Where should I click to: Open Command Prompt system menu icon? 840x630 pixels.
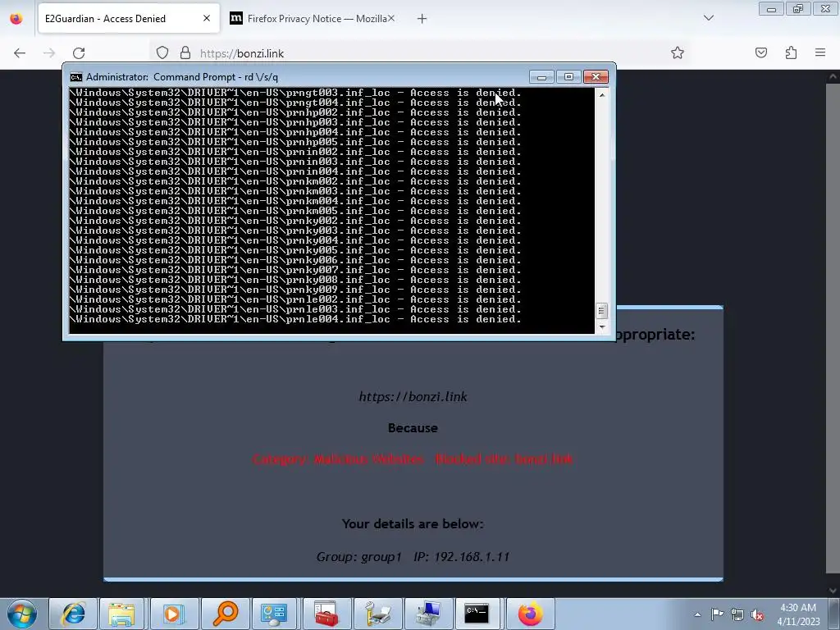tap(76, 77)
